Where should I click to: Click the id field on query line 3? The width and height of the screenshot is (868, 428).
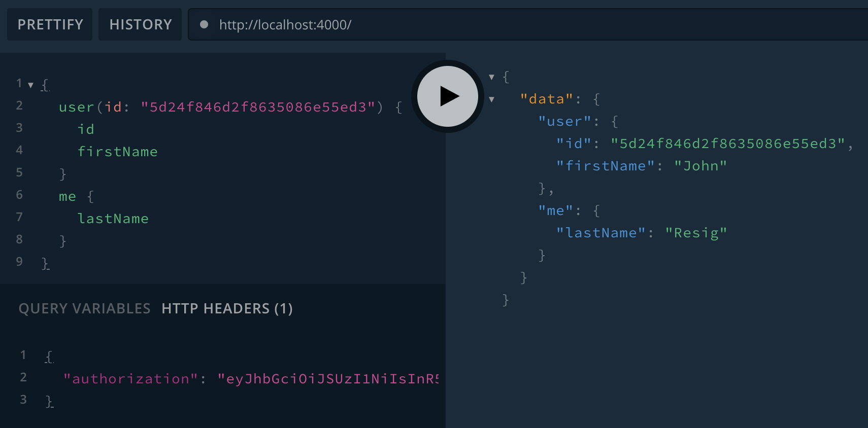coord(86,129)
